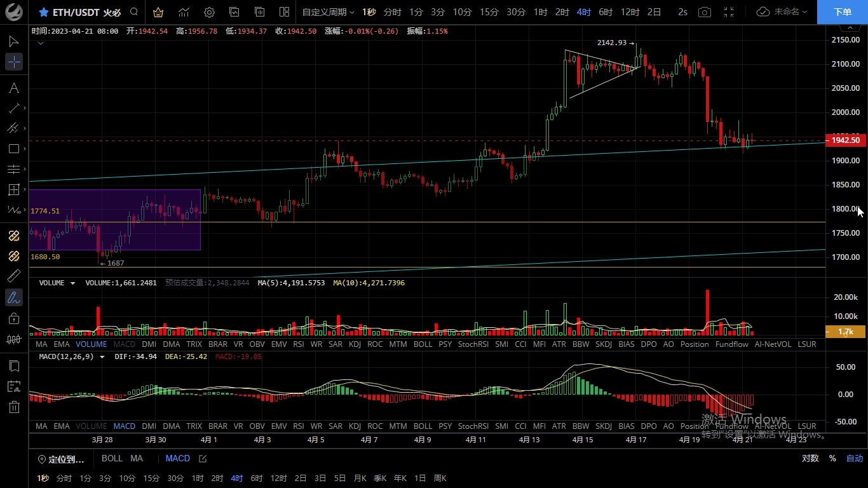The width and height of the screenshot is (868, 488).
Task: Click the trash icon to delete drawings
Action: (x=13, y=407)
